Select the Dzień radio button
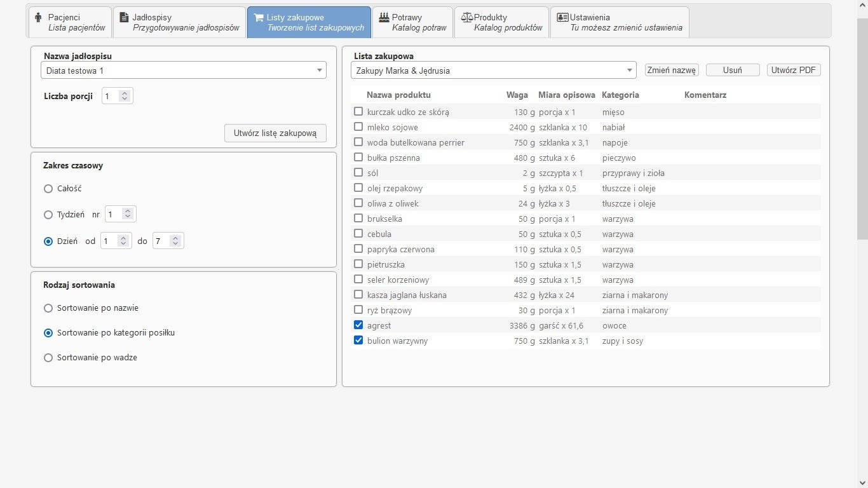This screenshot has width=868, height=488. tap(48, 241)
